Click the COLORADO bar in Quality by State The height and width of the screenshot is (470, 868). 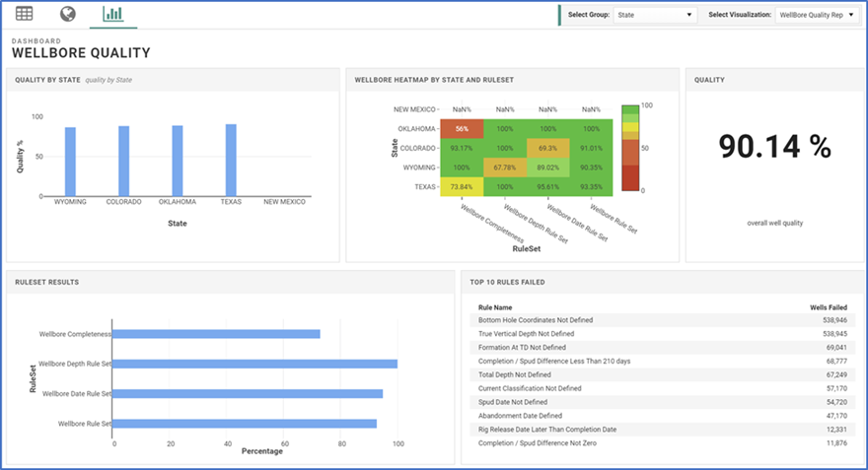pos(124,161)
